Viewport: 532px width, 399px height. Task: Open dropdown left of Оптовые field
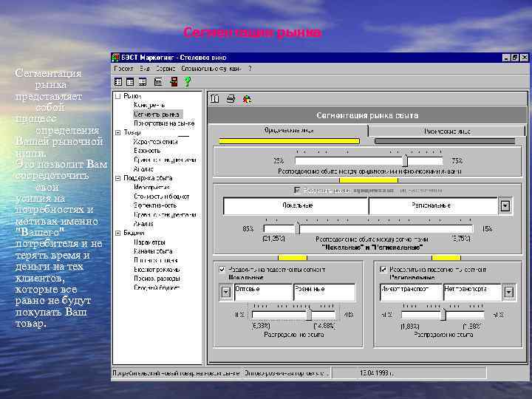click(x=225, y=293)
